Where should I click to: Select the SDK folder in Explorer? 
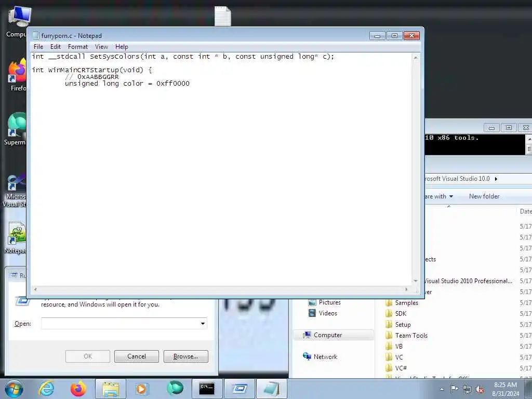[401, 313]
